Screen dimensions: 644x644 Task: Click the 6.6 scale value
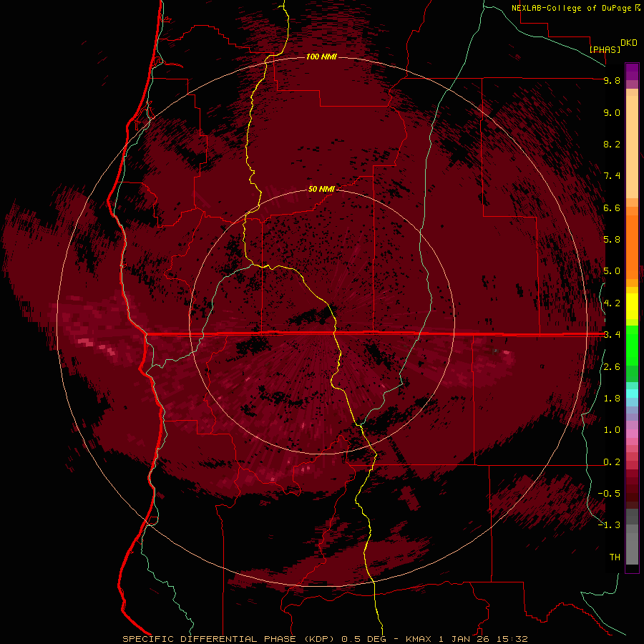(x=612, y=208)
